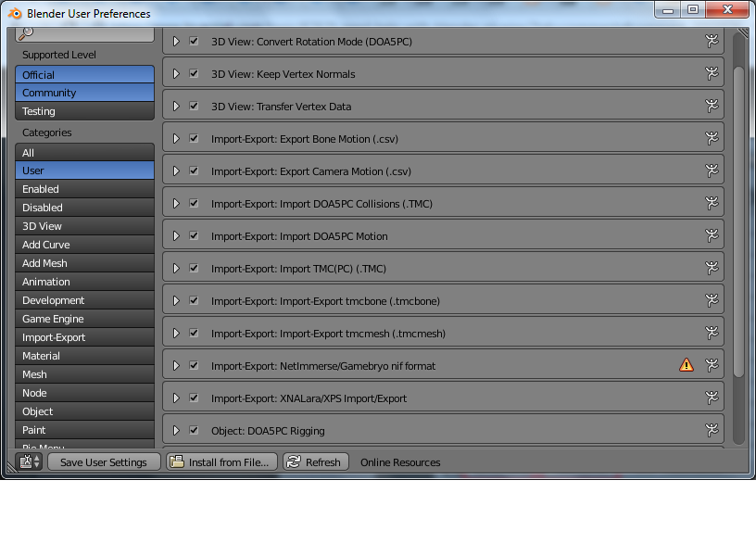Click the vertical scrollbar of addon list
This screenshot has height=556, width=756.
click(738, 221)
